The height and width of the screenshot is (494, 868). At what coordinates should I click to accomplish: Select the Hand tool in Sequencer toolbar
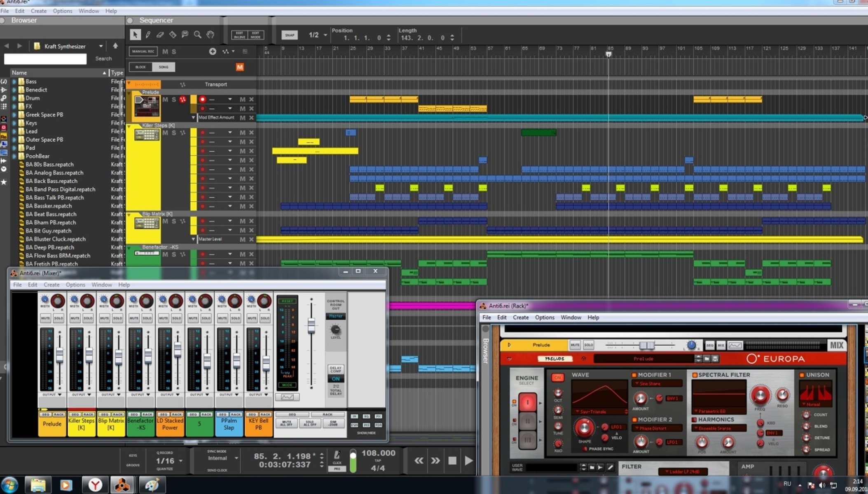click(211, 35)
